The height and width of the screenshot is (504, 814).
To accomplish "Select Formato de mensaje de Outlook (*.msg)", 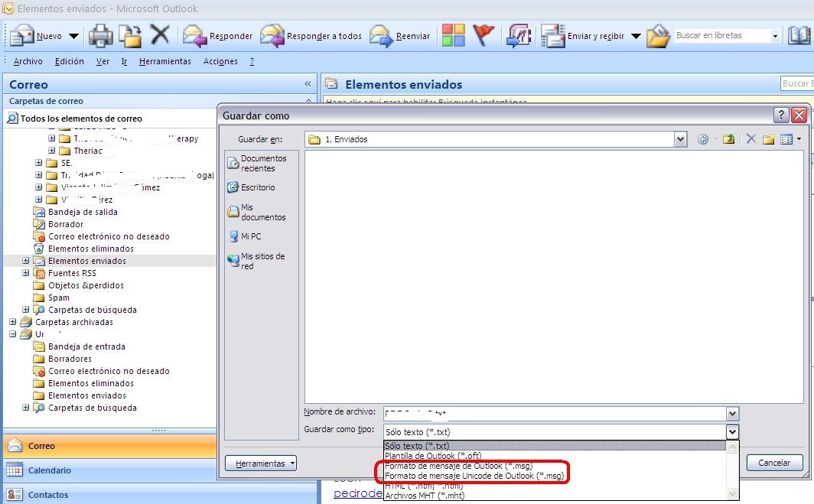I will [459, 466].
